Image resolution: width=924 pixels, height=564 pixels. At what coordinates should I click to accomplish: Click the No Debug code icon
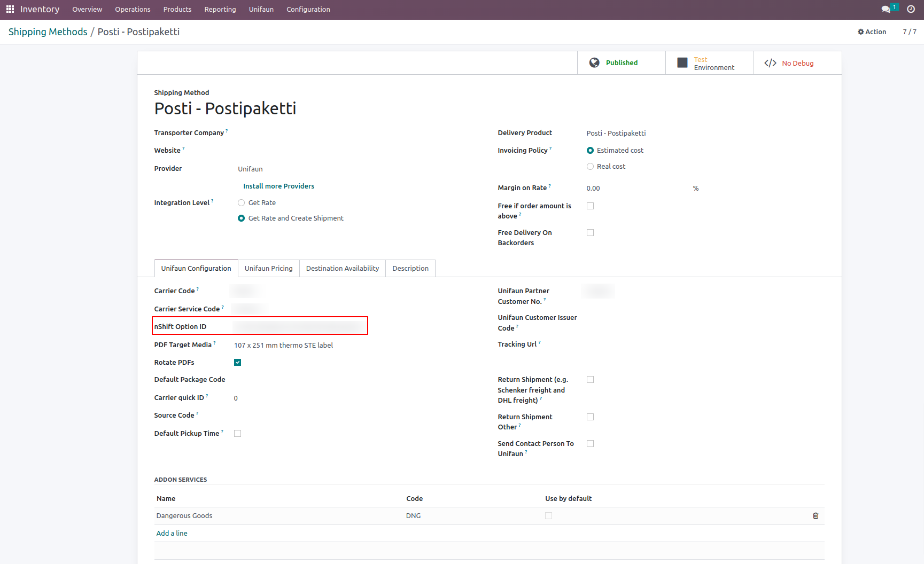(x=770, y=63)
